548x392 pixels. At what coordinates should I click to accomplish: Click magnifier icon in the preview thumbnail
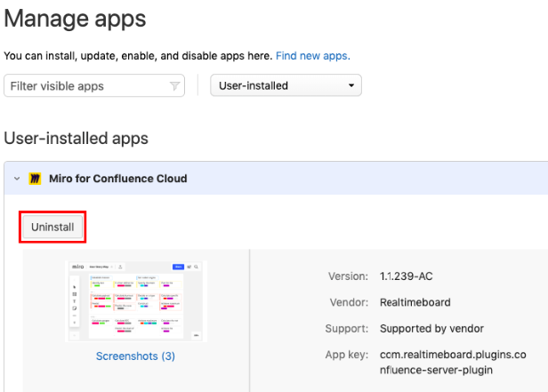coord(197,267)
